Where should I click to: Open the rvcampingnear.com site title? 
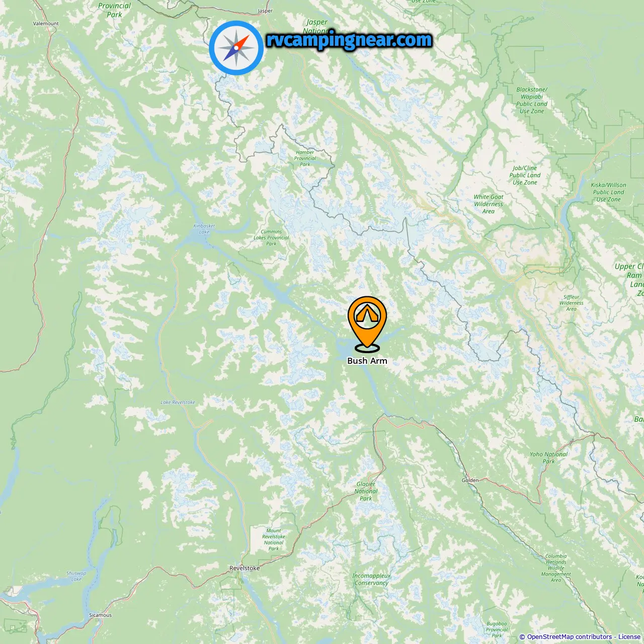(349, 40)
